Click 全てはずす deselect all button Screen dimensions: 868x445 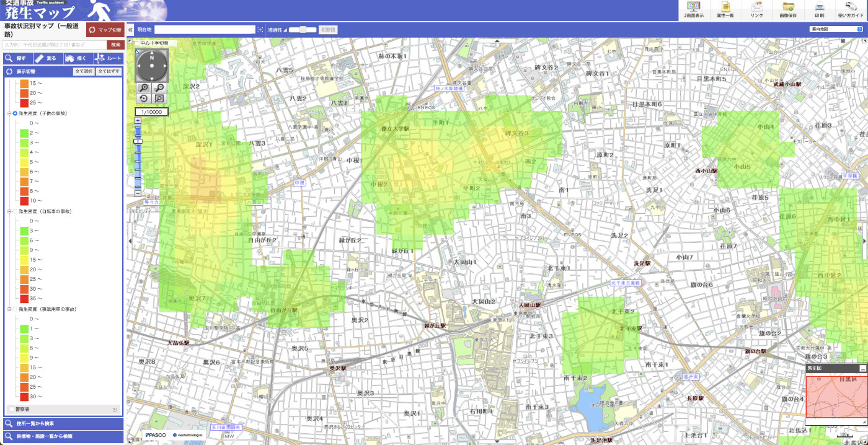108,71
